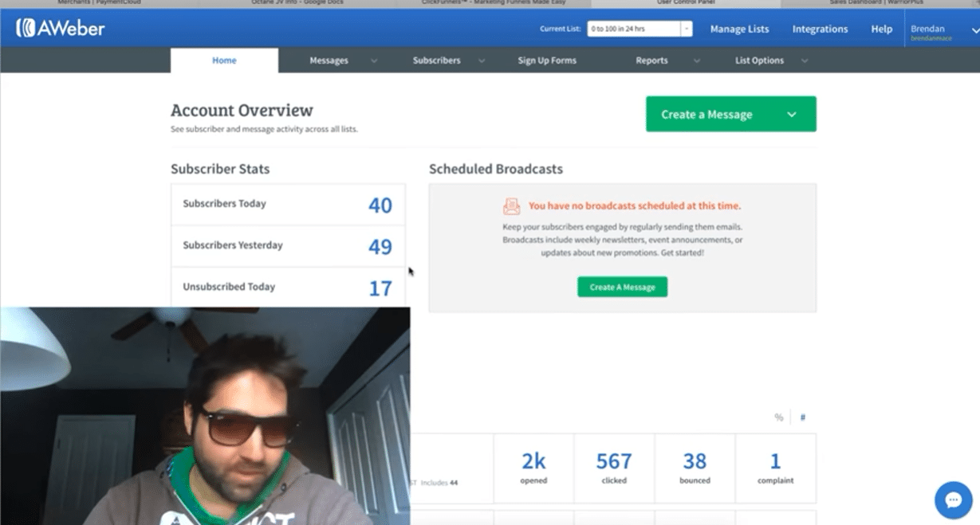Open the Brendan account menu arrow
The height and width of the screenshot is (525, 980).
(x=974, y=30)
